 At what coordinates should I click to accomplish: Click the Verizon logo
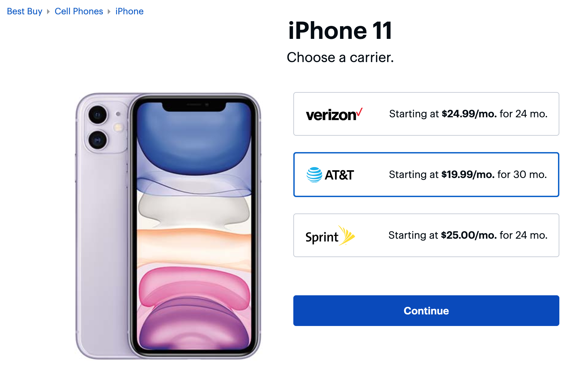click(334, 115)
